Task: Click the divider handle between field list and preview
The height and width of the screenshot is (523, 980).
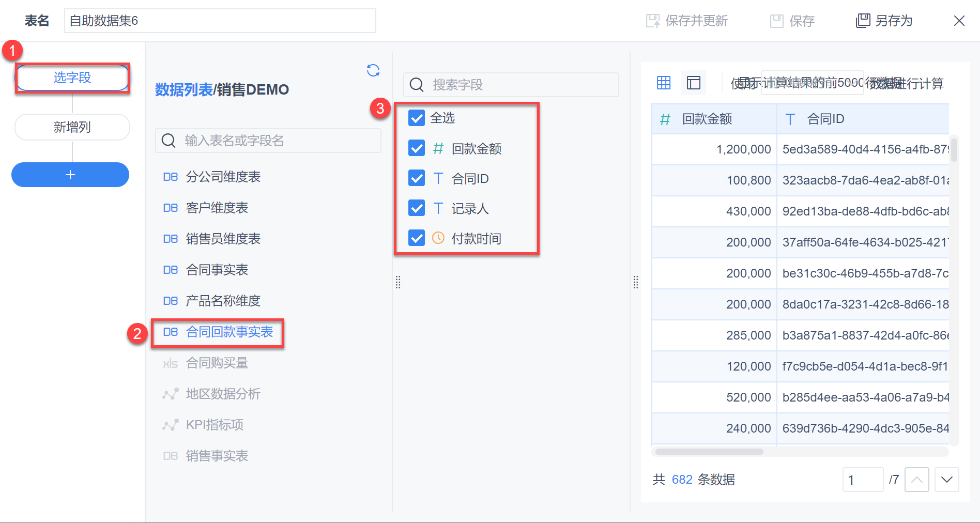Action: [636, 282]
